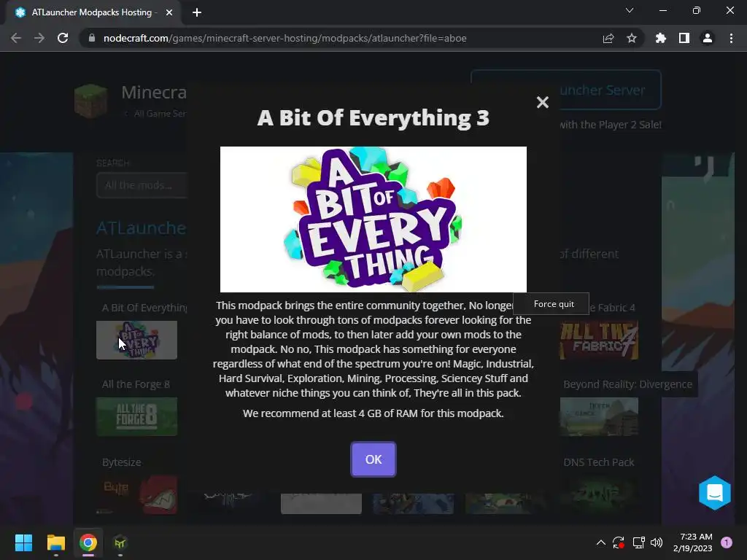
Task: Click the All the Forge 8 title
Action: [x=136, y=384]
